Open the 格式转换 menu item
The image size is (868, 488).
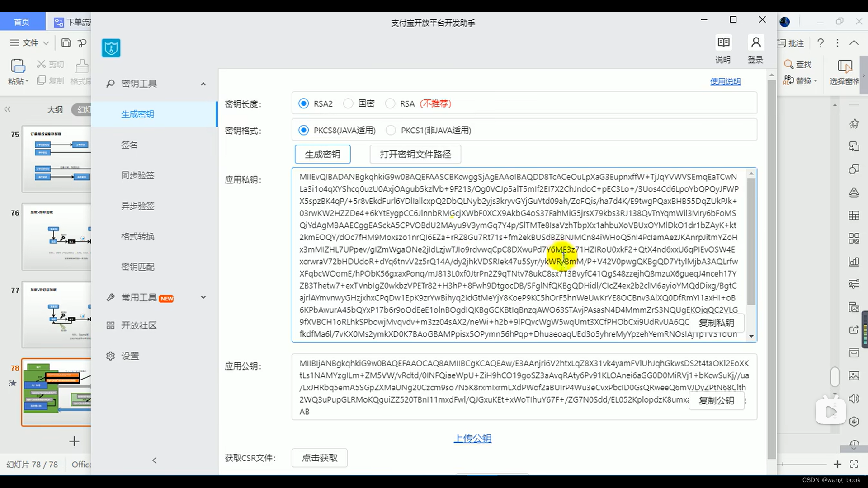point(154,236)
